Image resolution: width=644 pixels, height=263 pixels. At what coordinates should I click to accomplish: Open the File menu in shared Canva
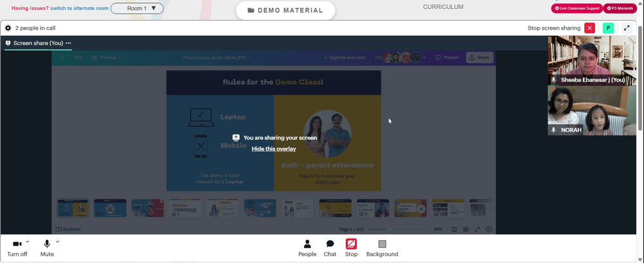click(x=78, y=57)
